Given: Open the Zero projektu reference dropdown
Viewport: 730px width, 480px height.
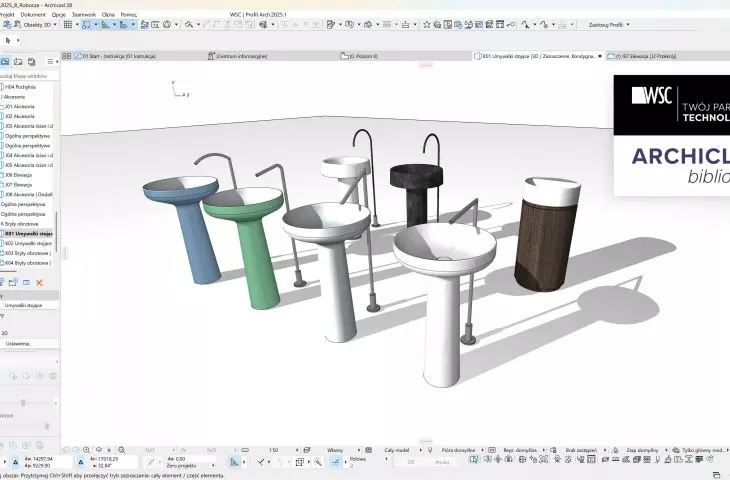Looking at the screenshot, I should coord(190,466).
